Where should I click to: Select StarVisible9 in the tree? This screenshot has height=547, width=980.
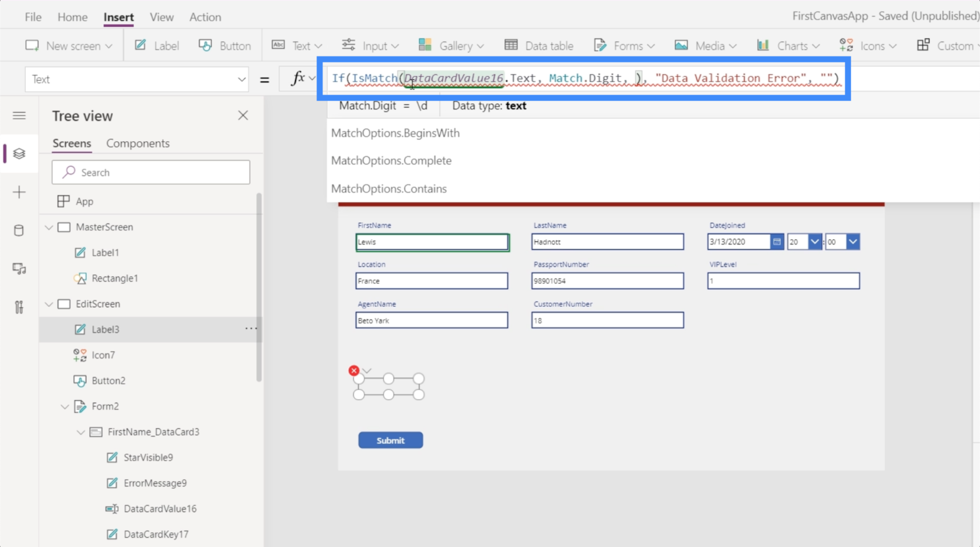(148, 458)
